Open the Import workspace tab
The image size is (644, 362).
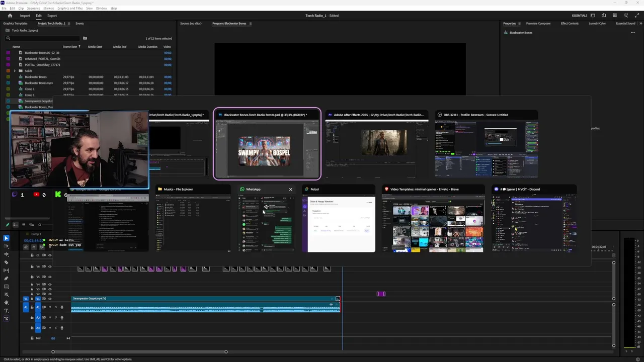click(x=25, y=16)
